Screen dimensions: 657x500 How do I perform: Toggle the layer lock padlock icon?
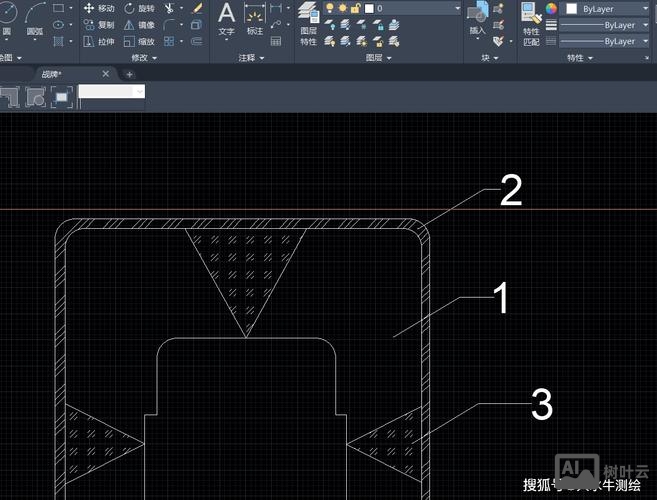point(354,8)
